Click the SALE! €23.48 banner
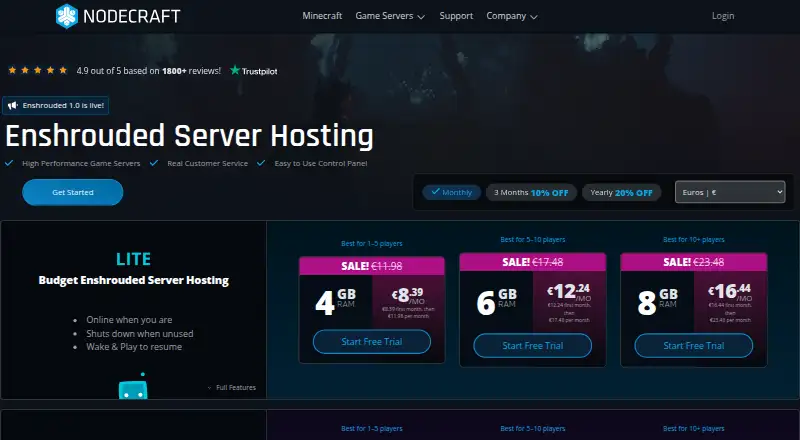 click(x=694, y=262)
